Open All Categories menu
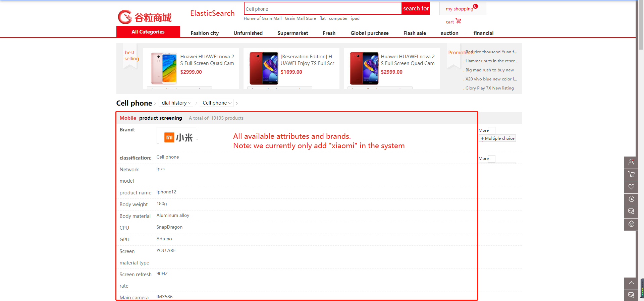 (x=148, y=32)
